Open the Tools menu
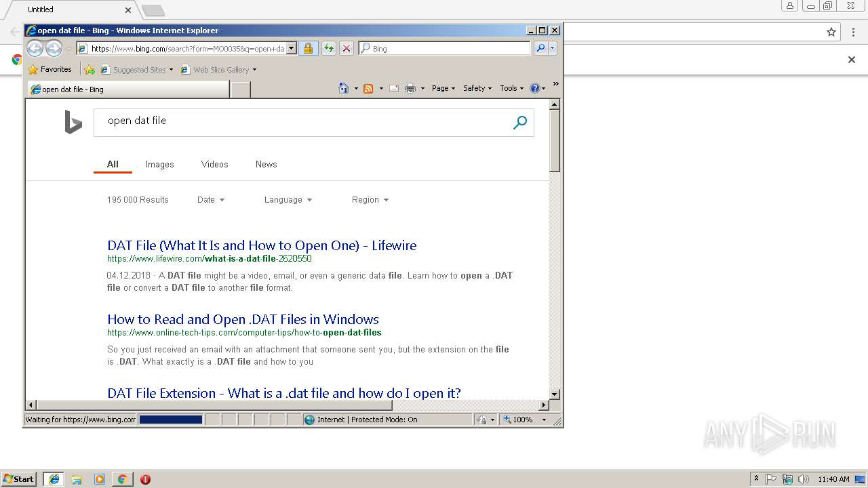868x488 pixels. point(512,88)
